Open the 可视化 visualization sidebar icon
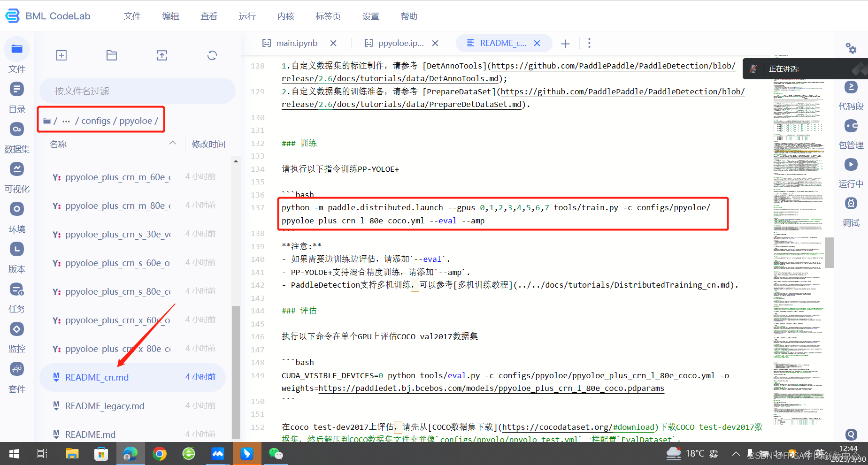This screenshot has width=868, height=465. pos(17,169)
